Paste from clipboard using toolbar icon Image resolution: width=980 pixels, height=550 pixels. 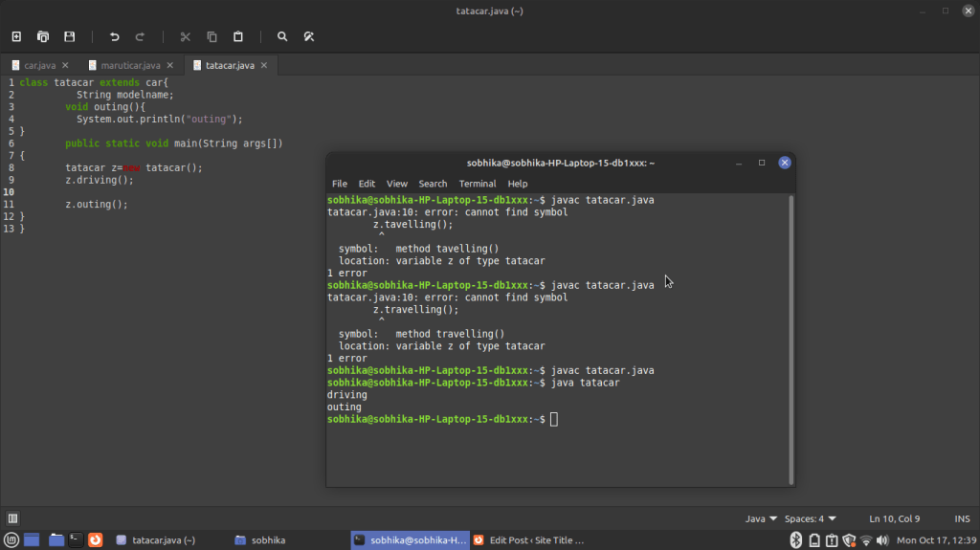click(238, 36)
